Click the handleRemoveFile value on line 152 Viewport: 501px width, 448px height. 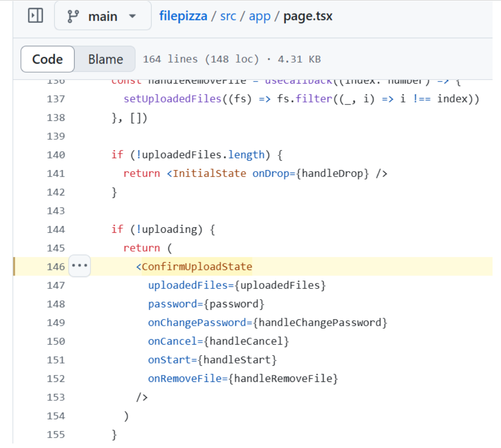coord(283,379)
